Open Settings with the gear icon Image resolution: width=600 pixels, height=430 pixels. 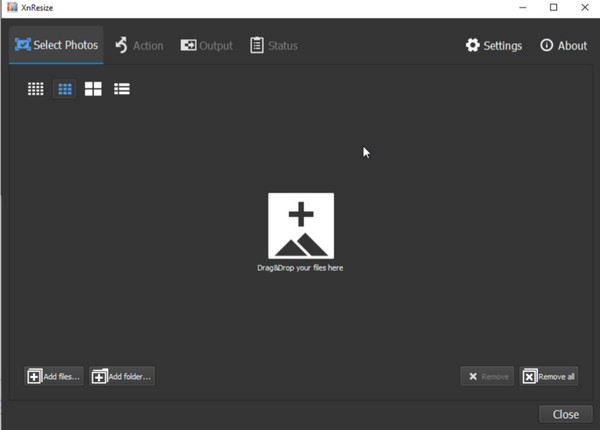tap(494, 45)
